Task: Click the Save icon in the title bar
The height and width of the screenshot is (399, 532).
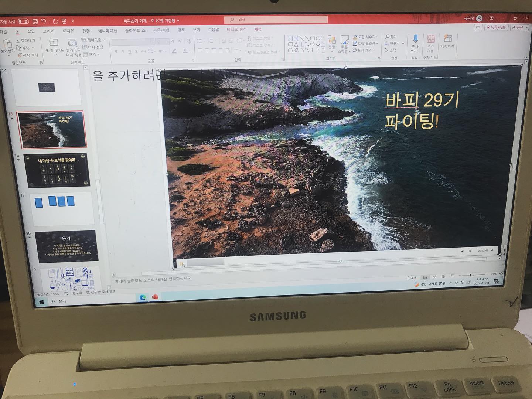Action: coord(35,21)
